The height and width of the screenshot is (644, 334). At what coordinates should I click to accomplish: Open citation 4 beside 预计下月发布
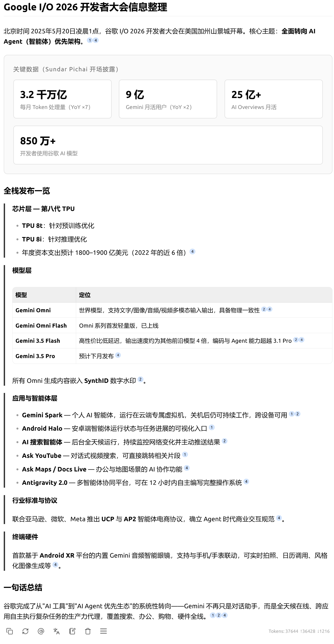pyautogui.click(x=118, y=355)
